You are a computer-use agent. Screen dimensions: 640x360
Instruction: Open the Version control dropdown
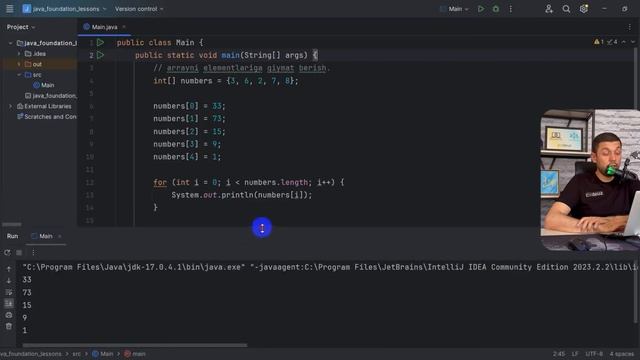point(139,9)
